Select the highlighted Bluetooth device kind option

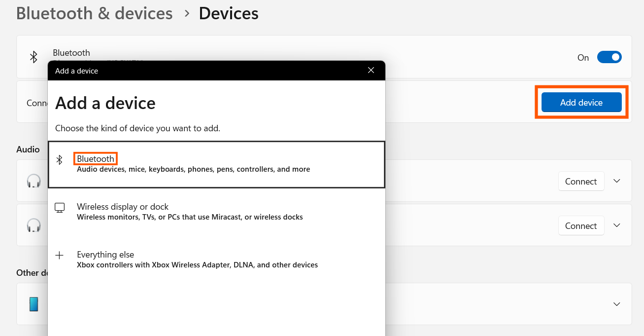(x=96, y=158)
